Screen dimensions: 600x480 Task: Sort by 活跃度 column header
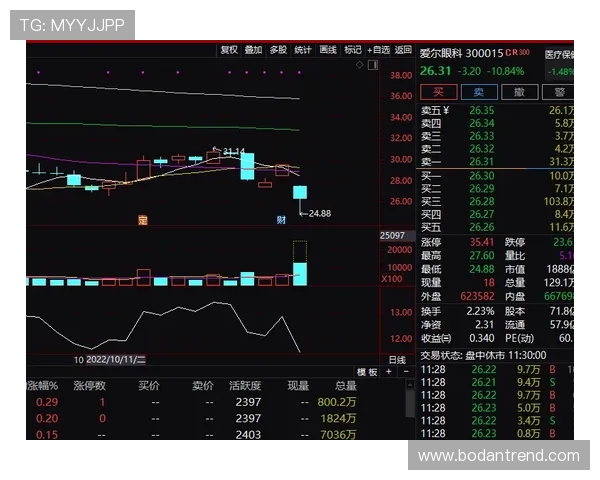[x=246, y=385]
